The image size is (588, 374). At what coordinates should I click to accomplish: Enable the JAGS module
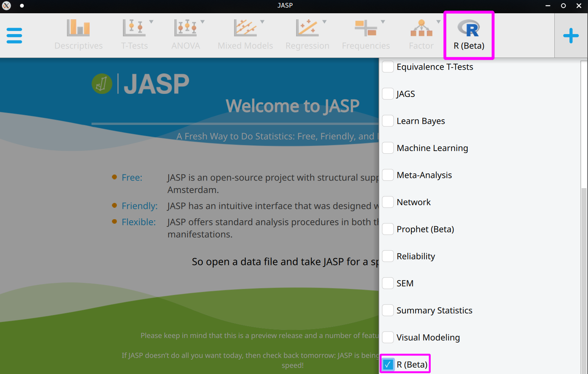click(388, 93)
